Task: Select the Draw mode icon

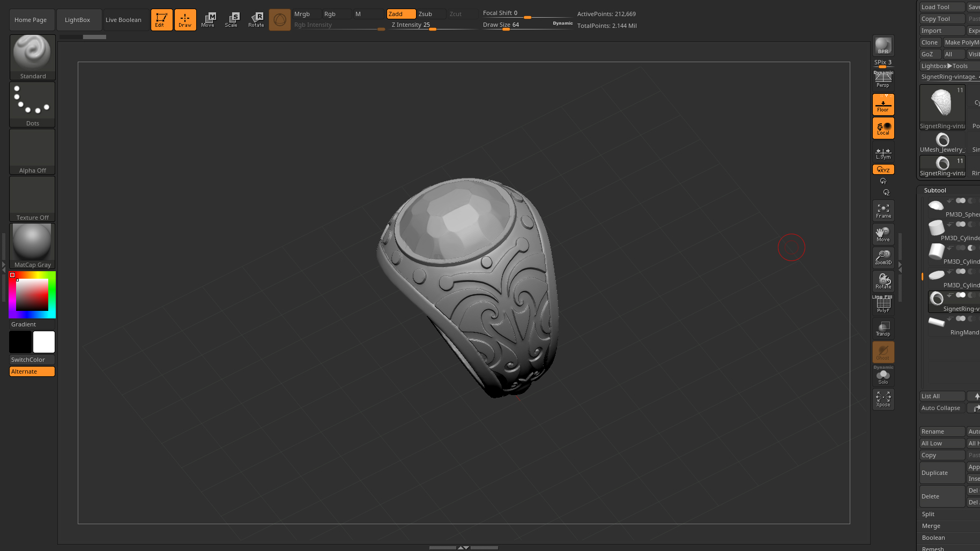Action: coord(185,20)
